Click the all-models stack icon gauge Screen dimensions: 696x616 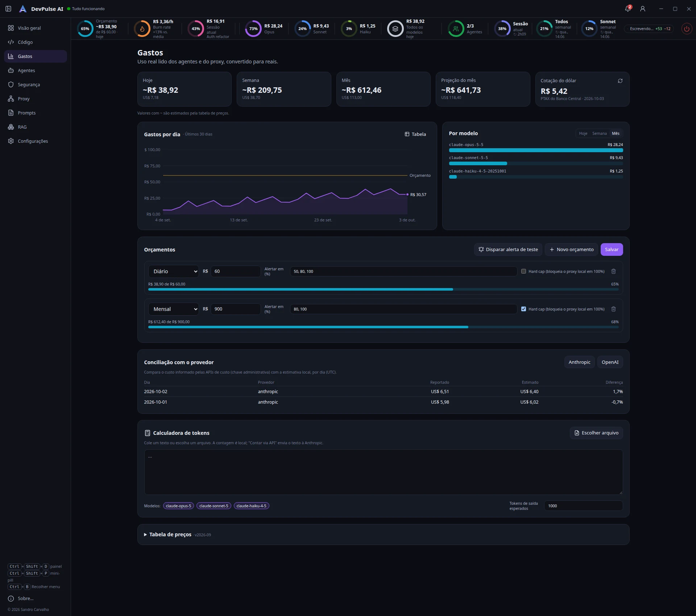pos(395,29)
